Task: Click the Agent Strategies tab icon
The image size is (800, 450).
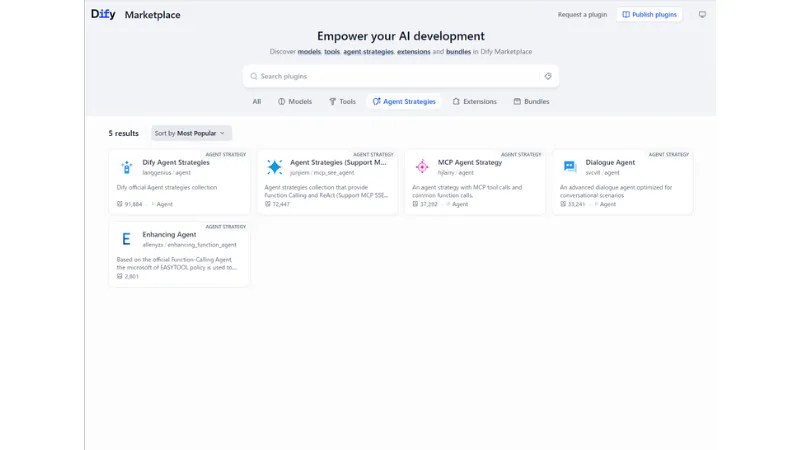Action: 377,102
